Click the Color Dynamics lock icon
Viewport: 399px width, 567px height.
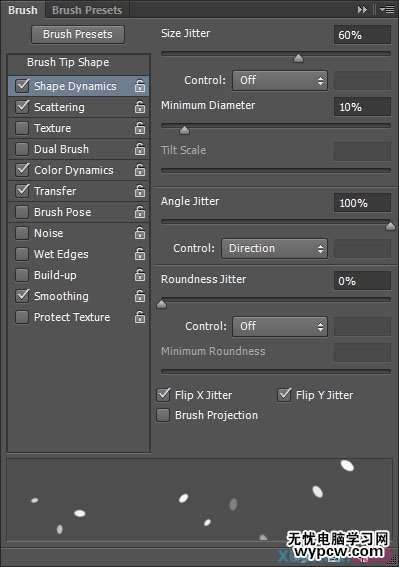(140, 170)
